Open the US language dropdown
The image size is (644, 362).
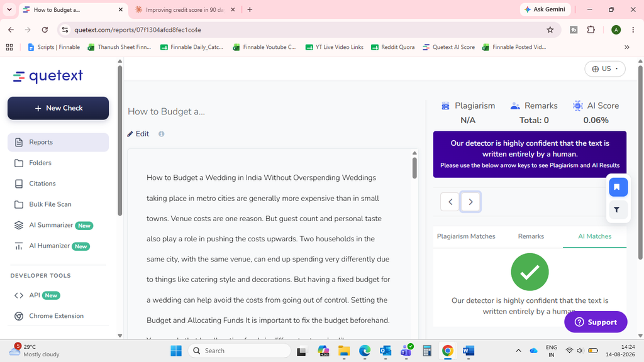[x=604, y=69]
